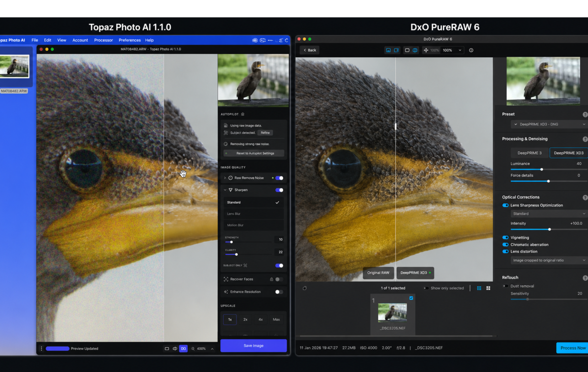The width and height of the screenshot is (588, 372).
Task: Toggle the Vignetting switch
Action: pos(506,238)
